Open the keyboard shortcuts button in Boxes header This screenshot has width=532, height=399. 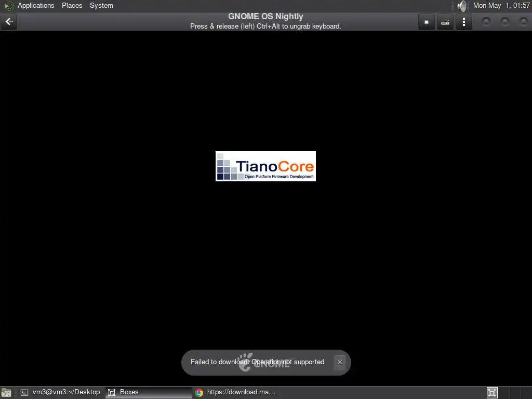point(445,22)
